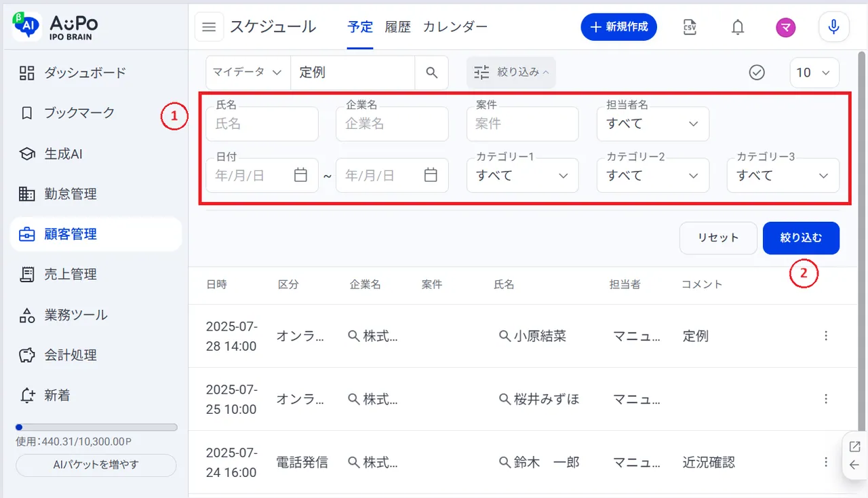Open 生成AI in the sidebar
The image size is (868, 498).
coord(96,154)
